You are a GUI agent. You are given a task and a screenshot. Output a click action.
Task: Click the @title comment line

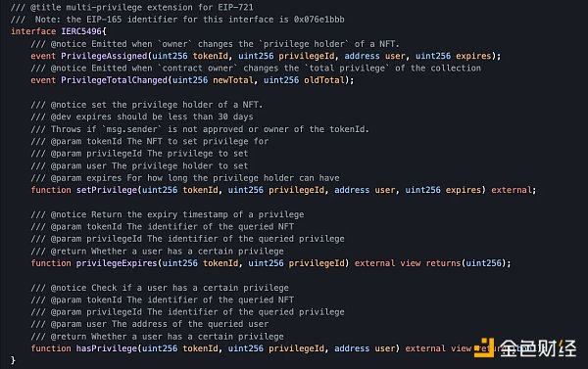(x=132, y=7)
